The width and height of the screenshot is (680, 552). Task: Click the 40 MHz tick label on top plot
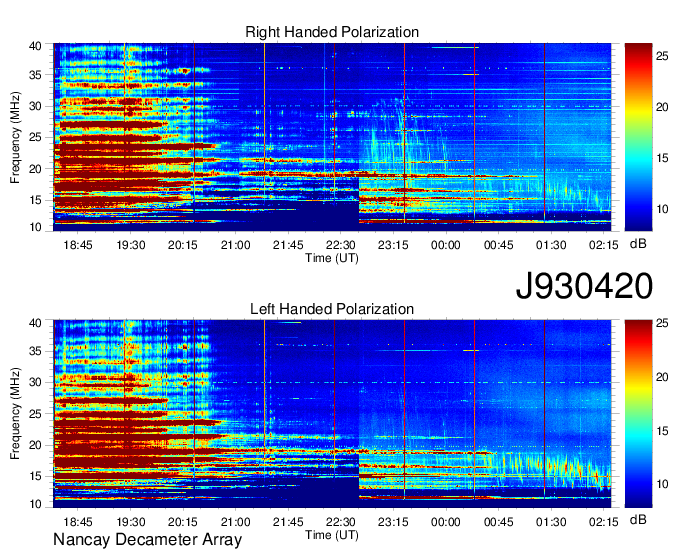[x=35, y=46]
